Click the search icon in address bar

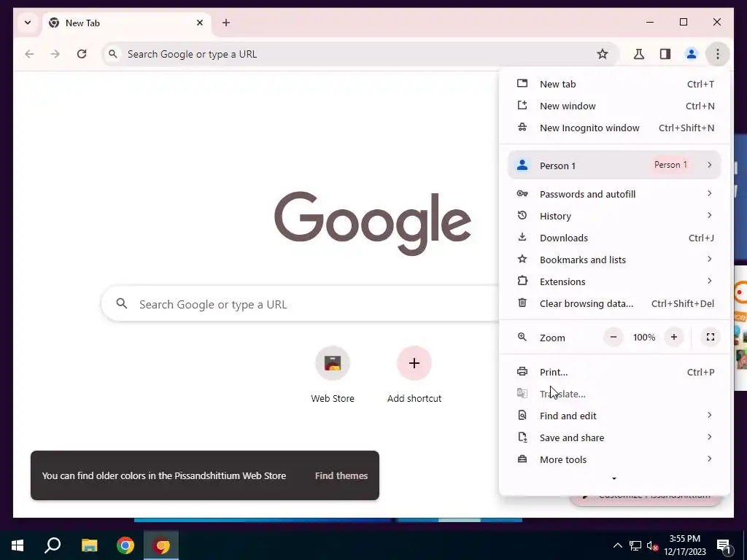point(113,54)
